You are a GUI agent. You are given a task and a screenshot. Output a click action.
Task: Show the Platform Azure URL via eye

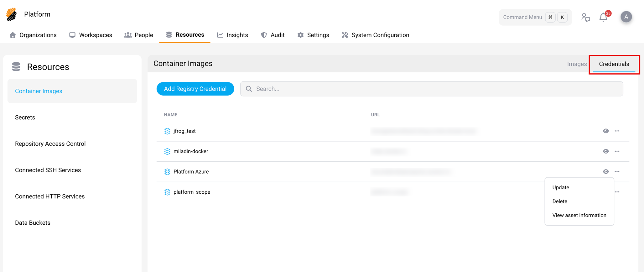(606, 172)
